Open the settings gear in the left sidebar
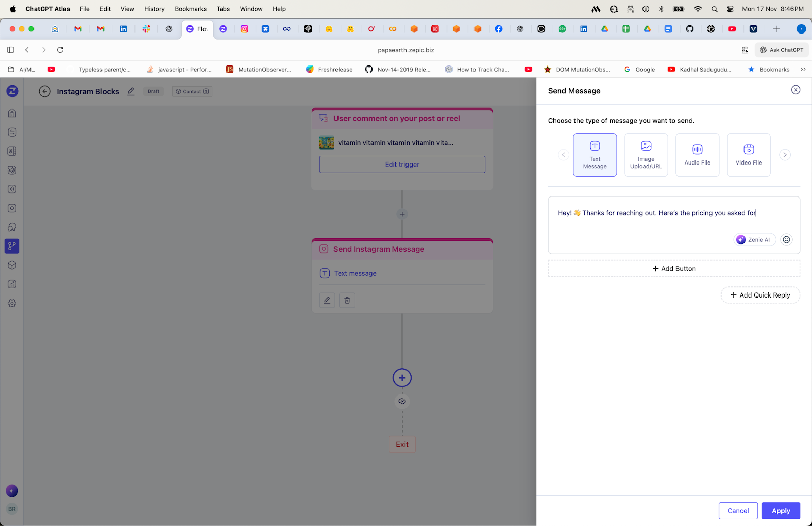Image resolution: width=812 pixels, height=526 pixels. (x=12, y=303)
